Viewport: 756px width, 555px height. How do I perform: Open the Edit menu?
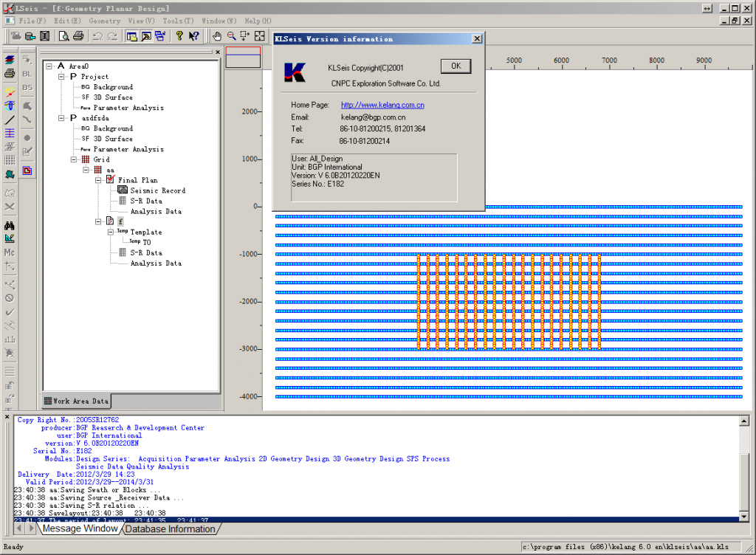(x=67, y=21)
